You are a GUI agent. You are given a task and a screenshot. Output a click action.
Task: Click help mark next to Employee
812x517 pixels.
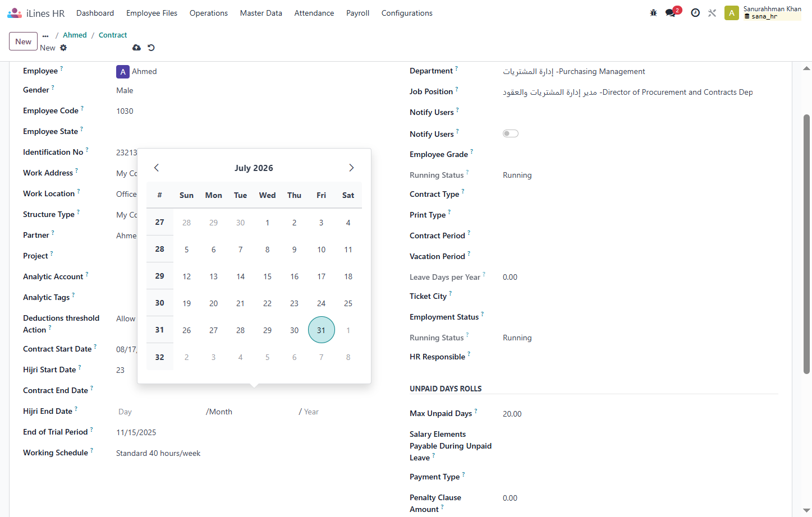point(62,68)
